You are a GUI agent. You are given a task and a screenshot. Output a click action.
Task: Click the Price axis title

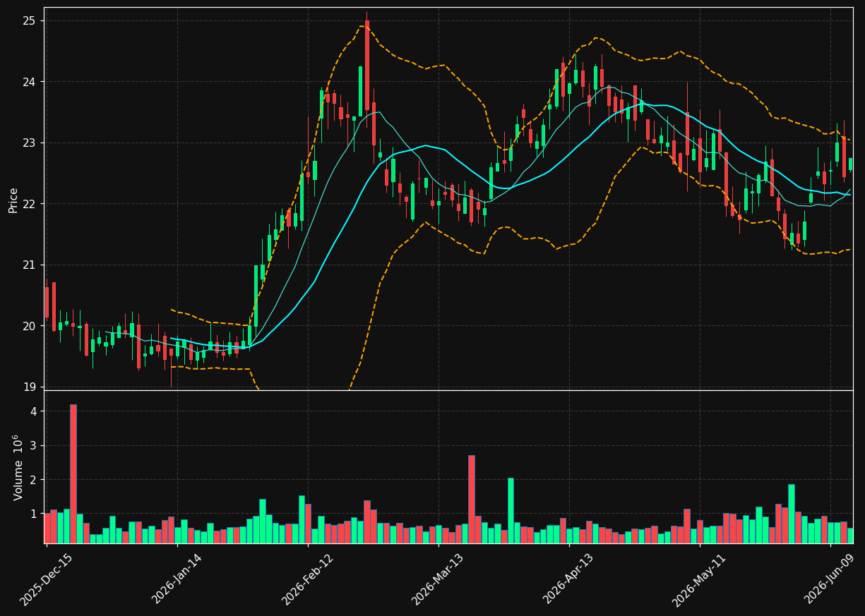(x=13, y=200)
